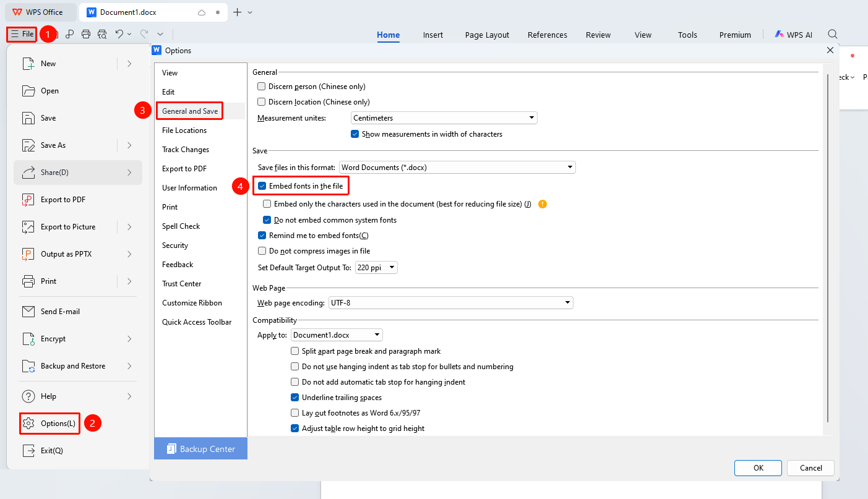The height and width of the screenshot is (499, 868).
Task: Click the Undo arrow icon
Action: [x=119, y=34]
